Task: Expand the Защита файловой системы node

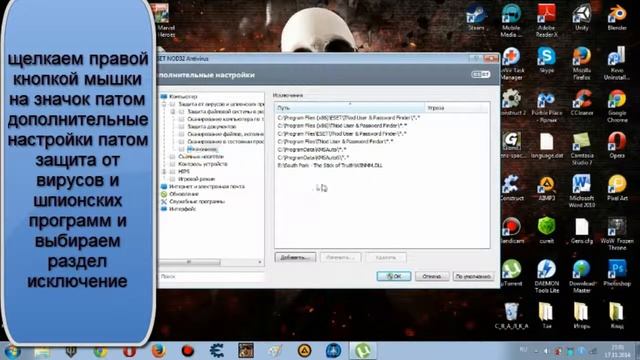Action: (173, 111)
